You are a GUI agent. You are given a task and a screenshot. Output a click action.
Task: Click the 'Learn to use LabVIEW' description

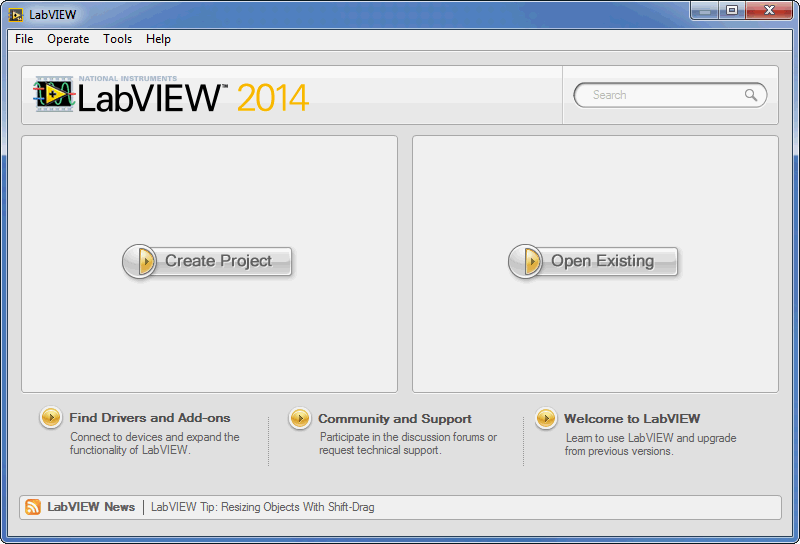pyautogui.click(x=651, y=444)
